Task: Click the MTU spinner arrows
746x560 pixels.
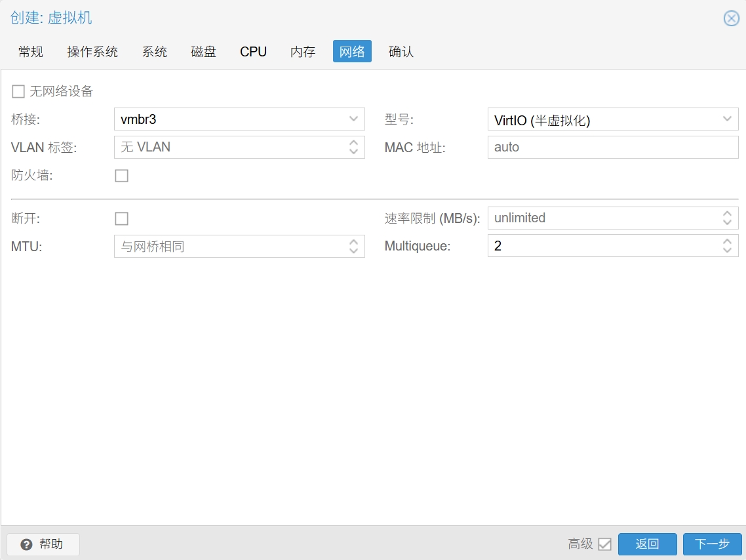Action: point(353,247)
